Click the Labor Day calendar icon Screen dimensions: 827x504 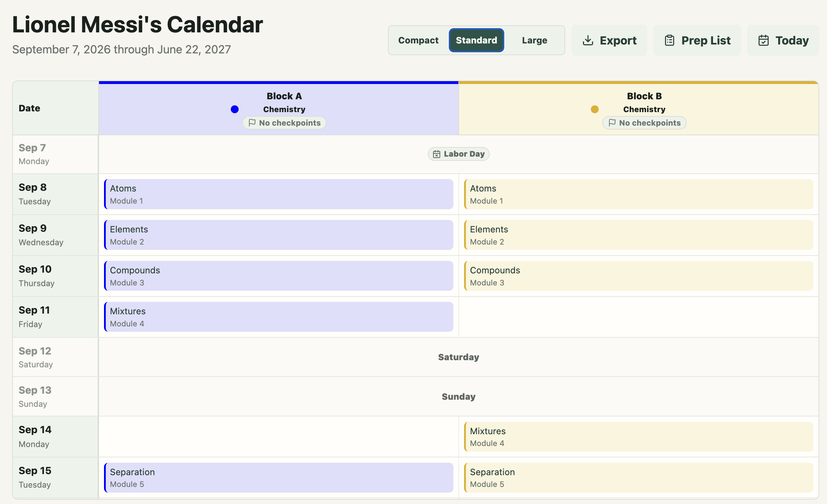[437, 154]
